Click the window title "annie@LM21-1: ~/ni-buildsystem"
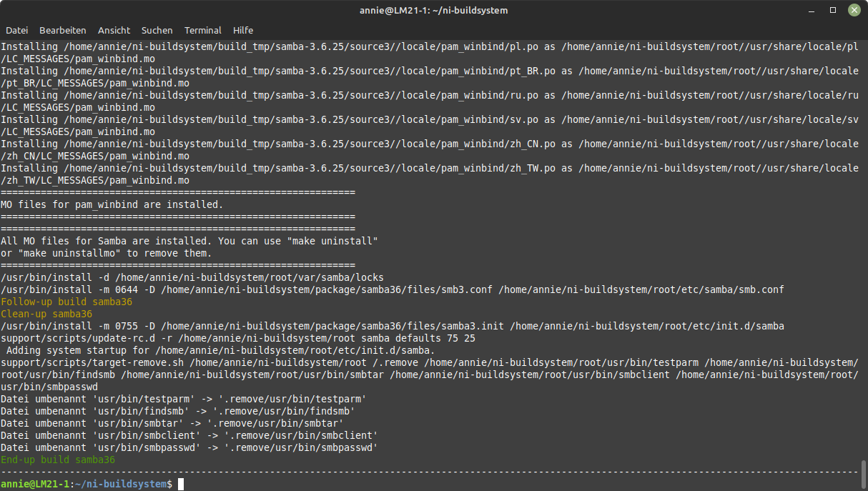The image size is (868, 491). tap(433, 10)
